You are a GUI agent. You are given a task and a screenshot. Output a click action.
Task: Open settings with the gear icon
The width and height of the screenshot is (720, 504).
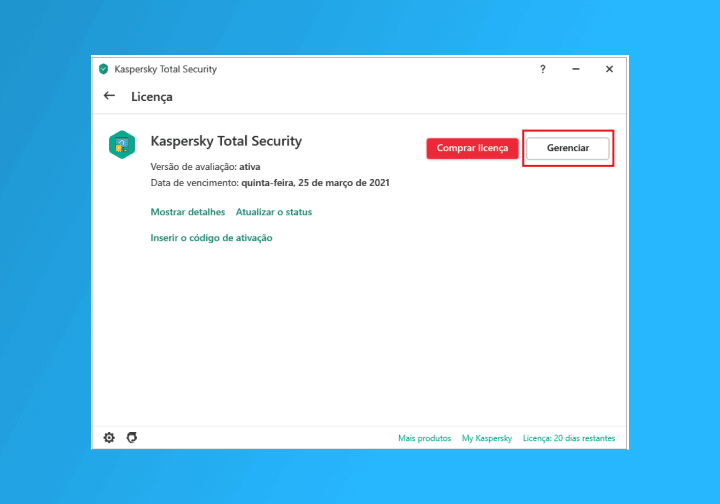109,438
